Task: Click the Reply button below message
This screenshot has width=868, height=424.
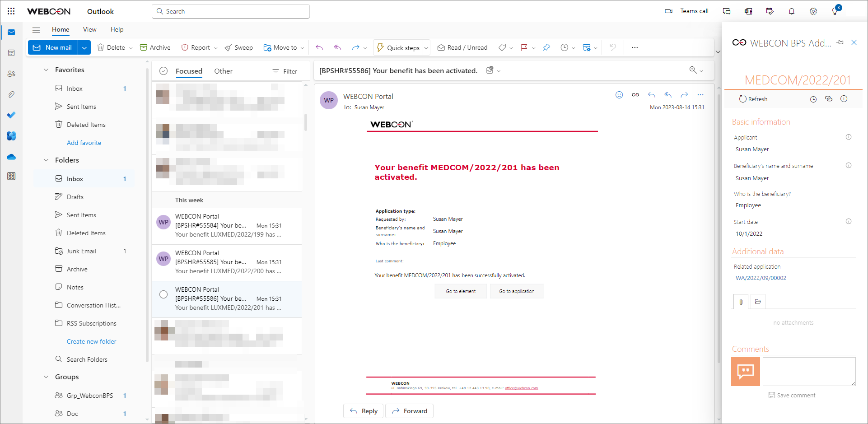Action: [x=364, y=411]
